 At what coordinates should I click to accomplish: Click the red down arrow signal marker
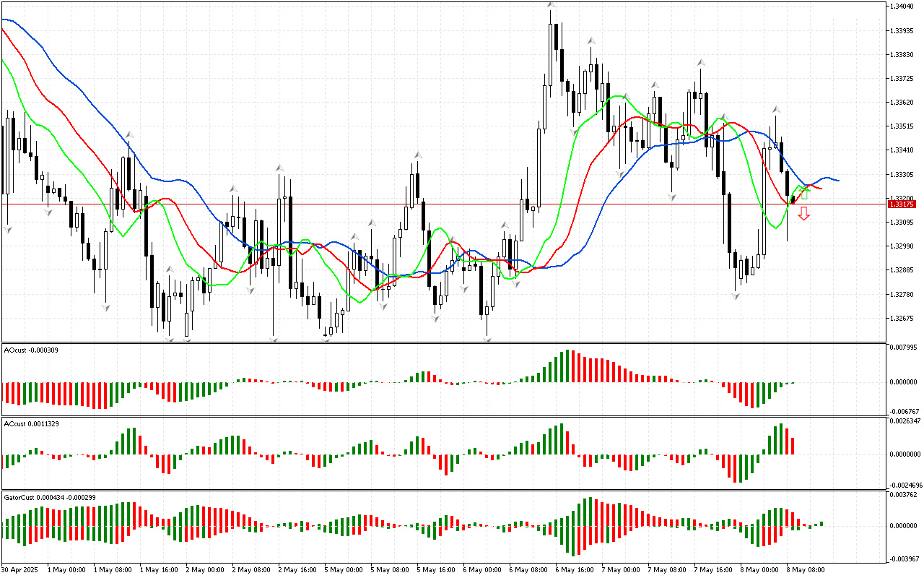[803, 213]
